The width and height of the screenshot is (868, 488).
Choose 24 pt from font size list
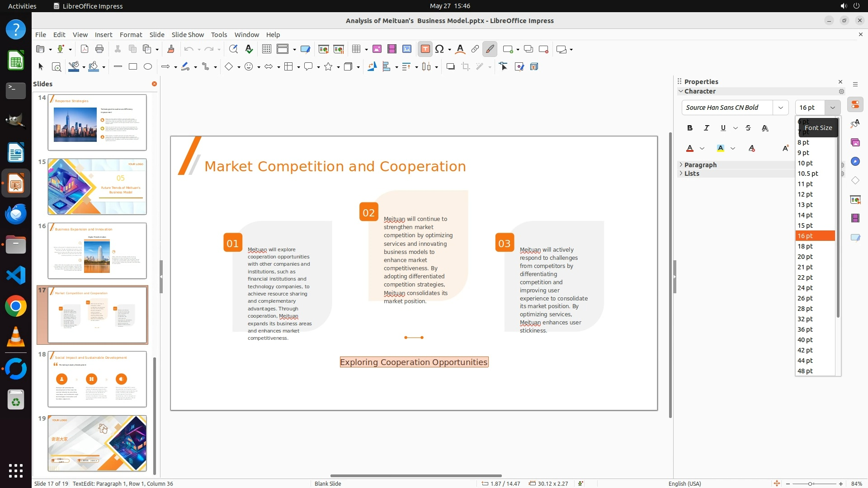[x=805, y=288]
